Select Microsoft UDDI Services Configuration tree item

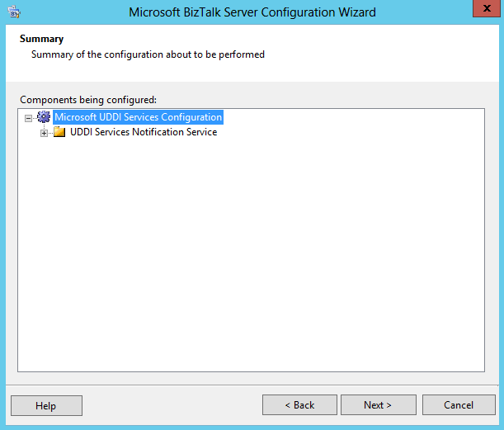click(x=138, y=117)
